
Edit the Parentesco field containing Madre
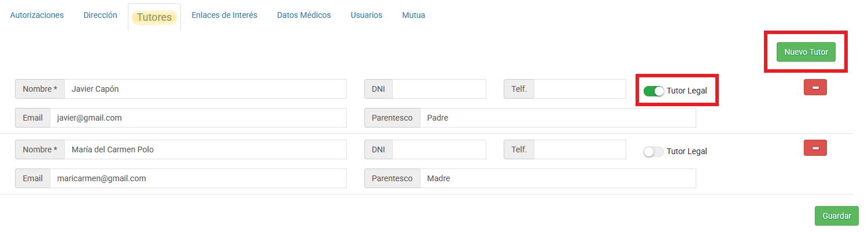(557, 178)
